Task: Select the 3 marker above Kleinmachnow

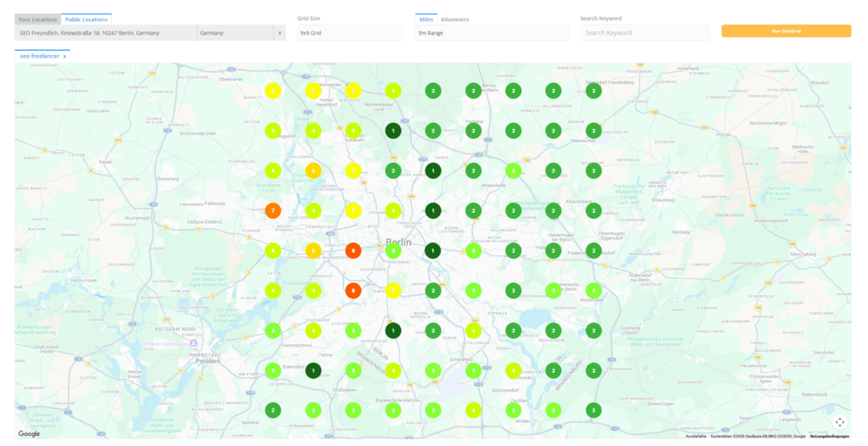Action: pyautogui.click(x=273, y=330)
